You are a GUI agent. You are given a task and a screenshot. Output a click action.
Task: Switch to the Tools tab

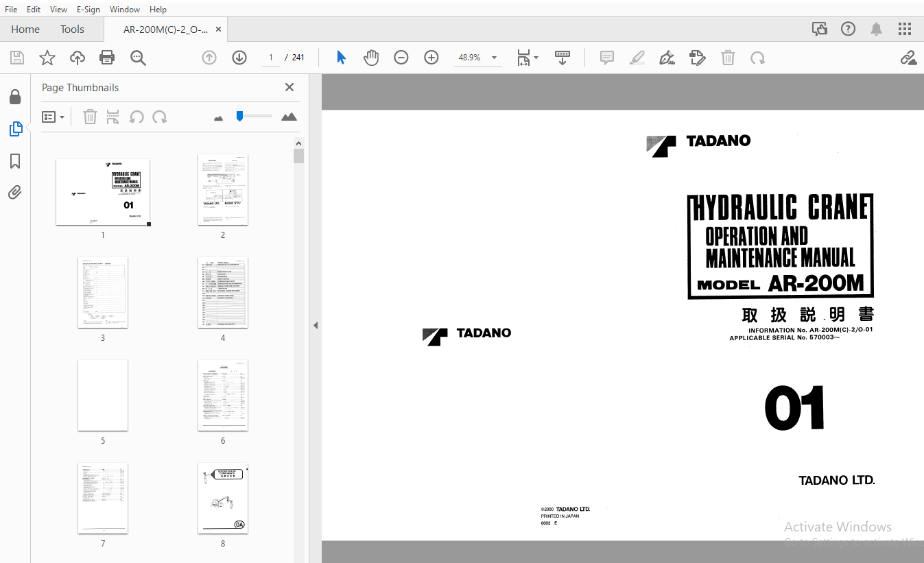72,29
